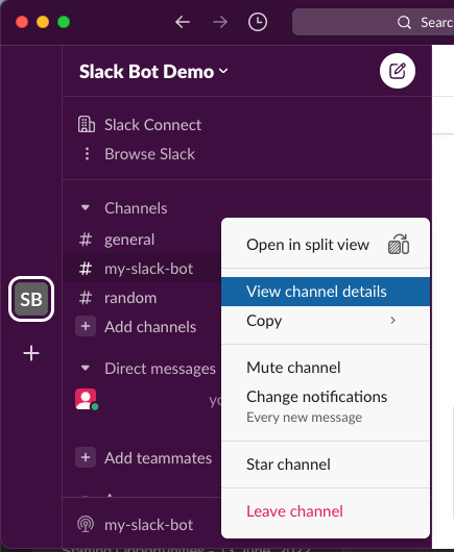Go back using the left arrow
Screen dimensions: 454x552
(x=182, y=22)
